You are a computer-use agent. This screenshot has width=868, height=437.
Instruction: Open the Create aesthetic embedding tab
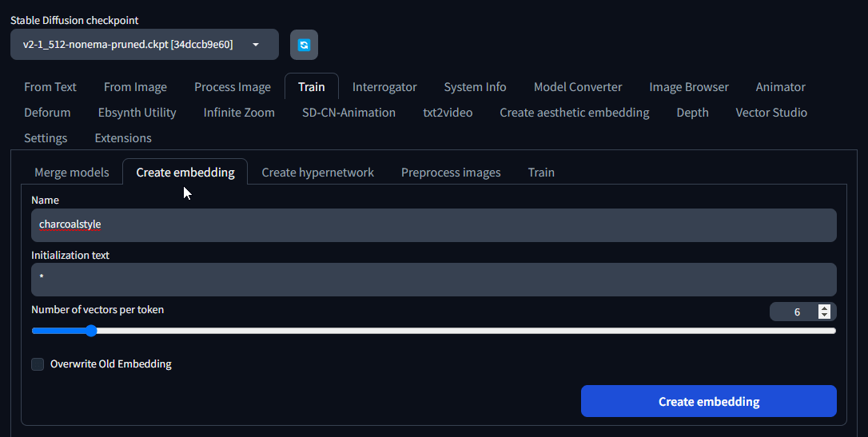[x=575, y=113]
